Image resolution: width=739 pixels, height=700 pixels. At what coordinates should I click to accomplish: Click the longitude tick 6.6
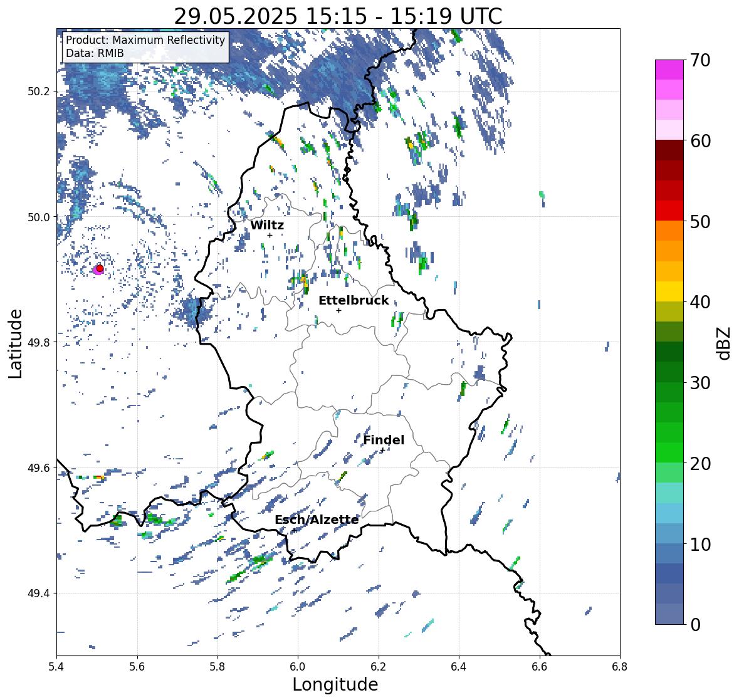[540, 666]
